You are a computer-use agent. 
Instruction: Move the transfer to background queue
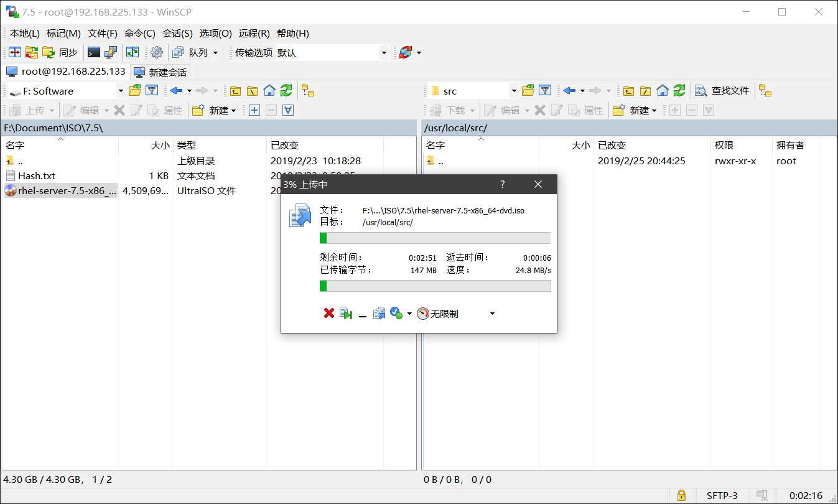pos(379,314)
